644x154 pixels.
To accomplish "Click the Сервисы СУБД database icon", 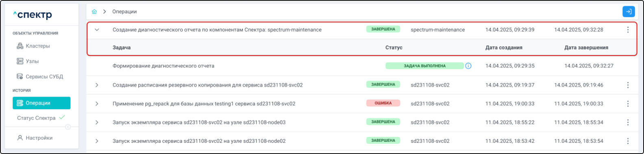I will coord(20,76).
